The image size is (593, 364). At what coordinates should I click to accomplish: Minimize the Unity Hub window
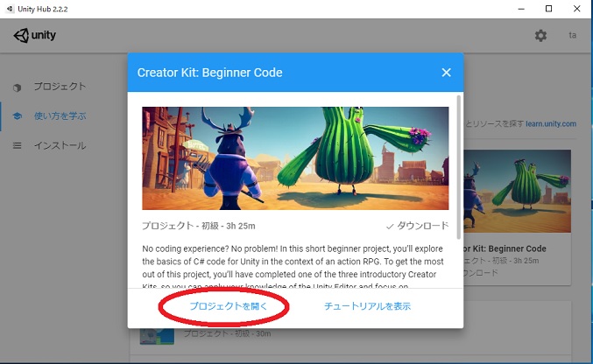[521, 9]
